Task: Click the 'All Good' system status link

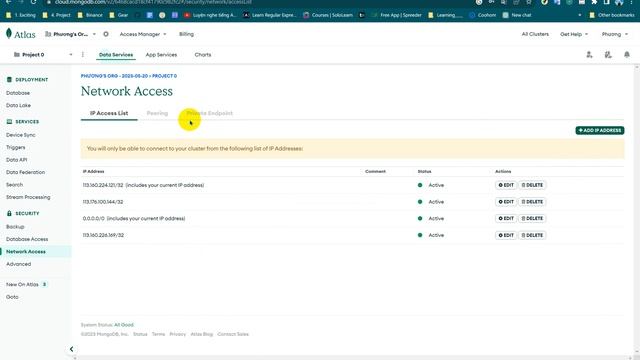Action: pyautogui.click(x=124, y=325)
